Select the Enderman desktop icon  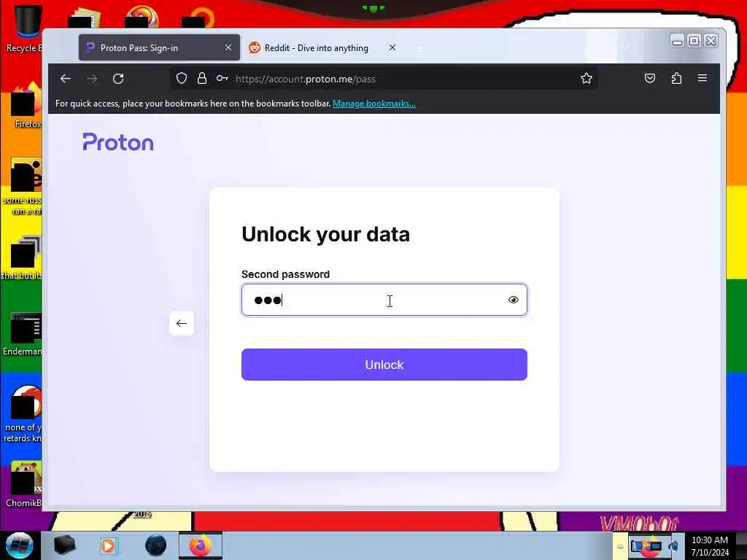23,334
